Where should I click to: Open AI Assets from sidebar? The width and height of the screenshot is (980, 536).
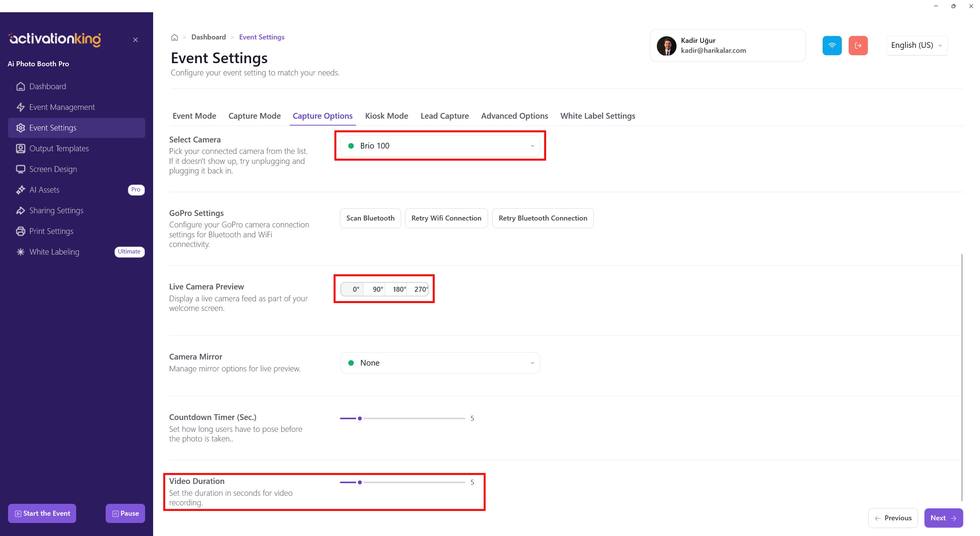pyautogui.click(x=44, y=190)
